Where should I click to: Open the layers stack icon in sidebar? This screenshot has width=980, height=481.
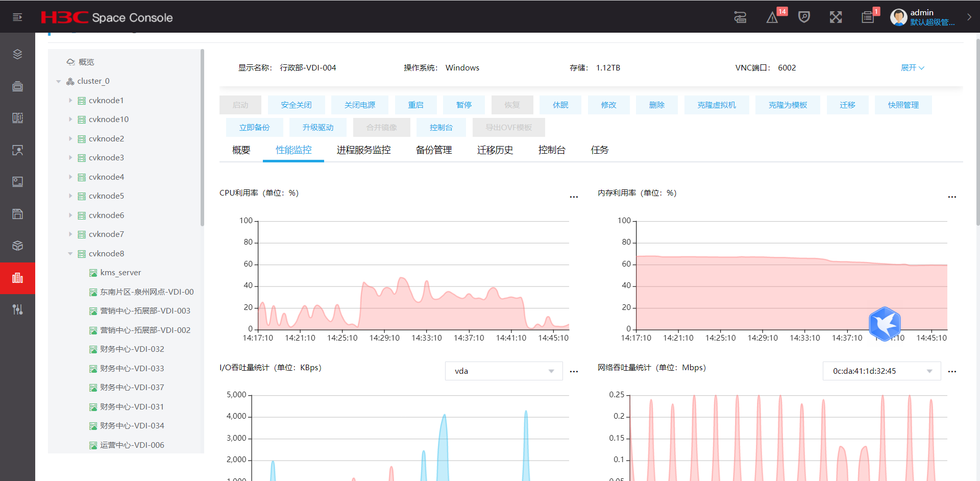17,54
